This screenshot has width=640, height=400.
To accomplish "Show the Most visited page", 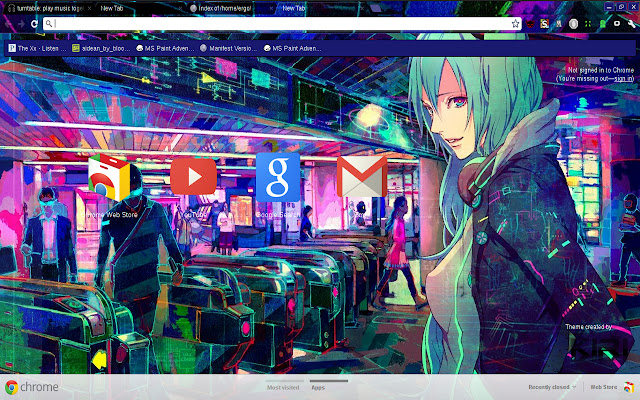I will click(283, 387).
